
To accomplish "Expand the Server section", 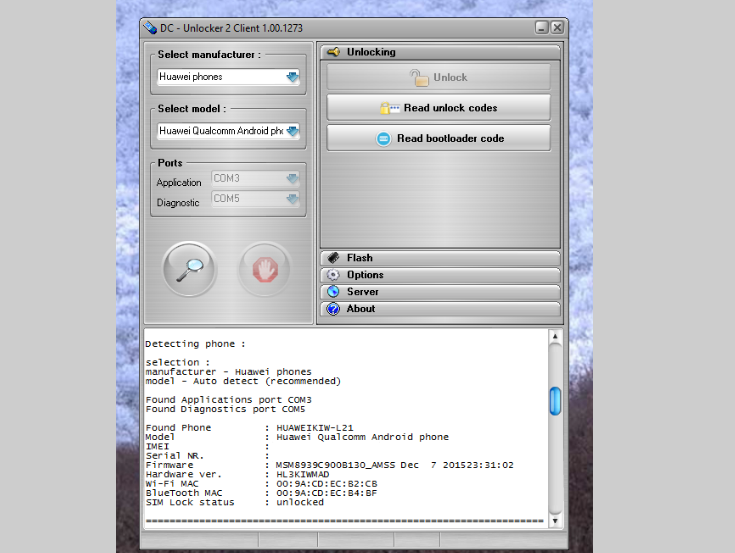I will pos(440,291).
